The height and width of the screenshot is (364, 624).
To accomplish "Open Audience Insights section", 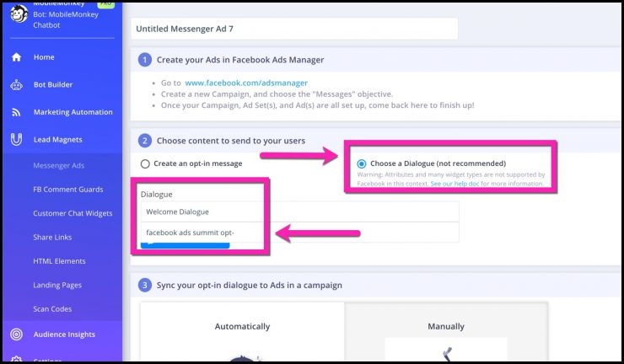I will point(62,335).
